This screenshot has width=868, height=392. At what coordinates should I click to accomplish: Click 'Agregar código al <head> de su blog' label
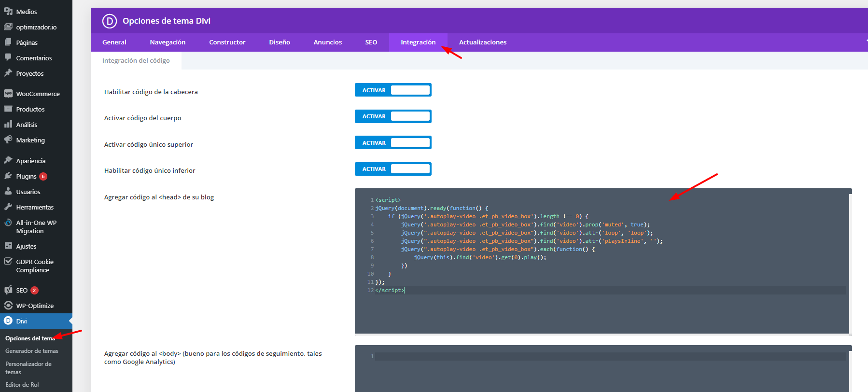tap(159, 197)
